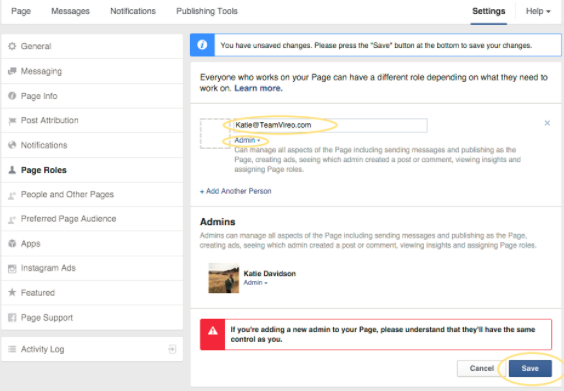Screen dimensions: 564x391
Task: Switch to the Page tab
Action: click(x=21, y=11)
